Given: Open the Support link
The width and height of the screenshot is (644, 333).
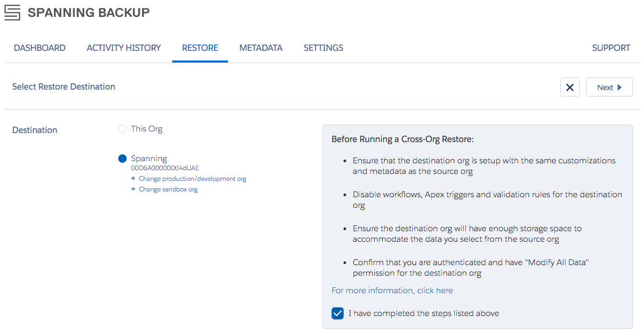Looking at the screenshot, I should point(611,48).
